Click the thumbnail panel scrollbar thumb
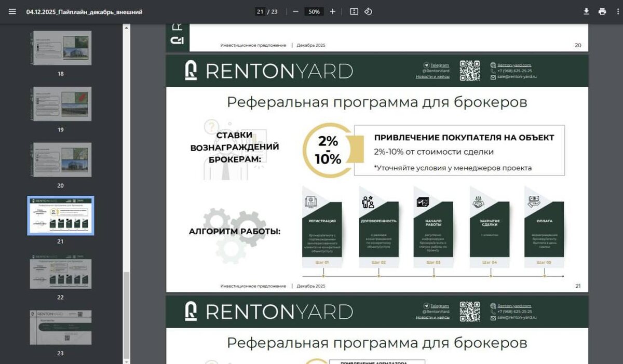This screenshot has height=364, width=623. click(126, 315)
